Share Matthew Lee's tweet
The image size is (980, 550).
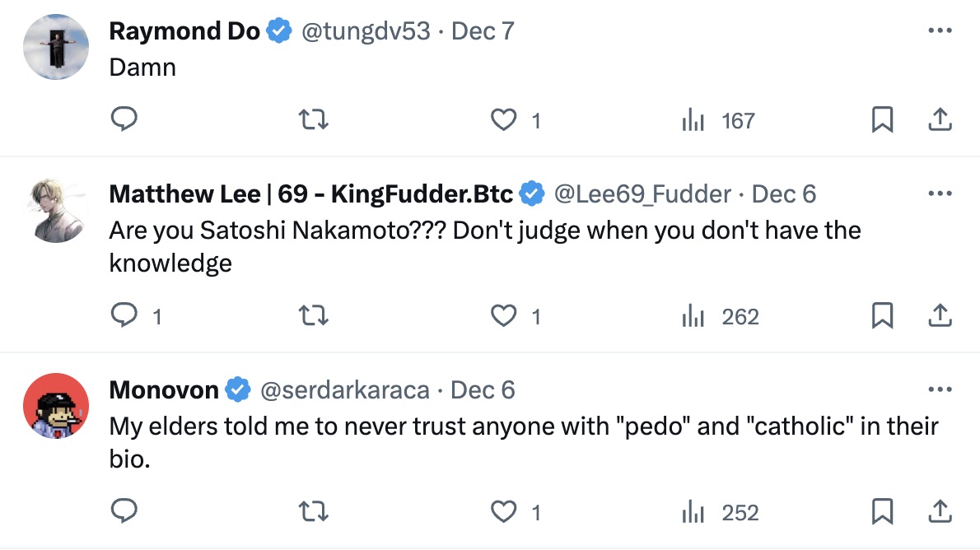(x=940, y=317)
